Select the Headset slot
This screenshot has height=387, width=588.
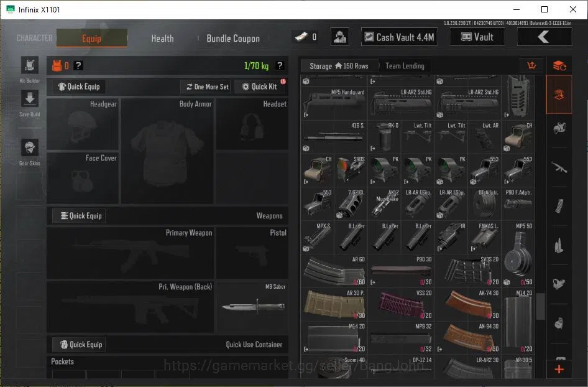coord(252,124)
